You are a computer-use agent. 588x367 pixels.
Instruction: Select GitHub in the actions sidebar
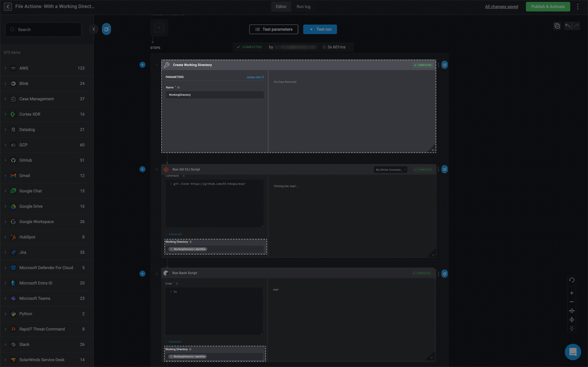tap(25, 160)
